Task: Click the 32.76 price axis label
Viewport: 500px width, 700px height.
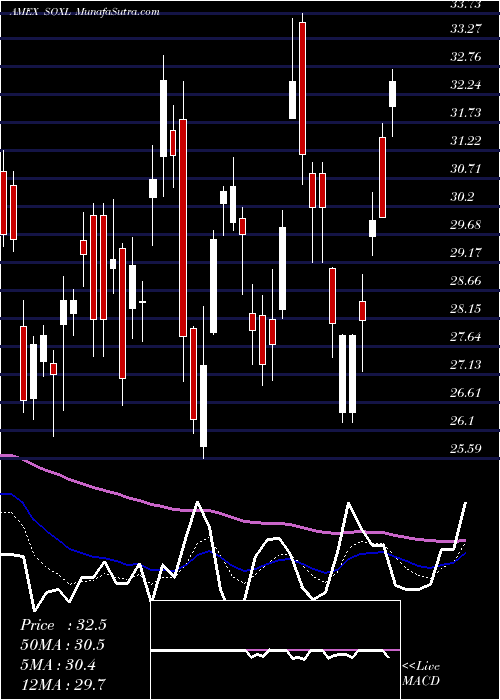Action: [467, 57]
